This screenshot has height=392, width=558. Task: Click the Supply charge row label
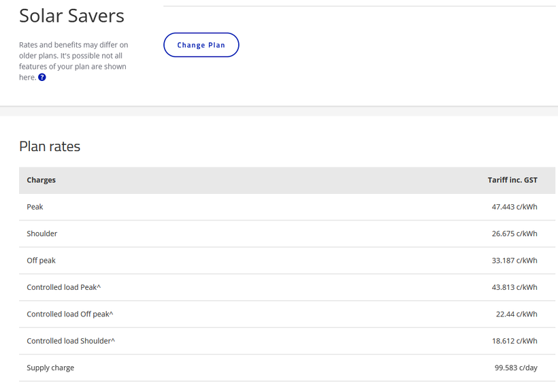click(50, 368)
